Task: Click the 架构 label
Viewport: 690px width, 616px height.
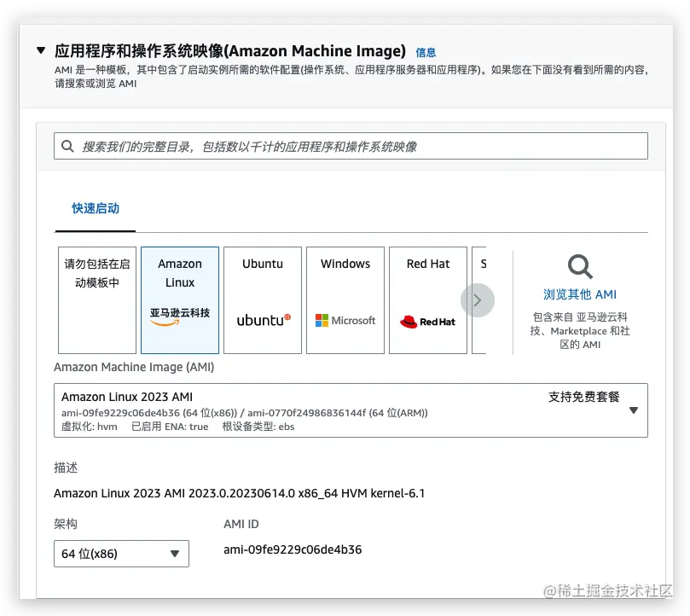Action: 66,524
